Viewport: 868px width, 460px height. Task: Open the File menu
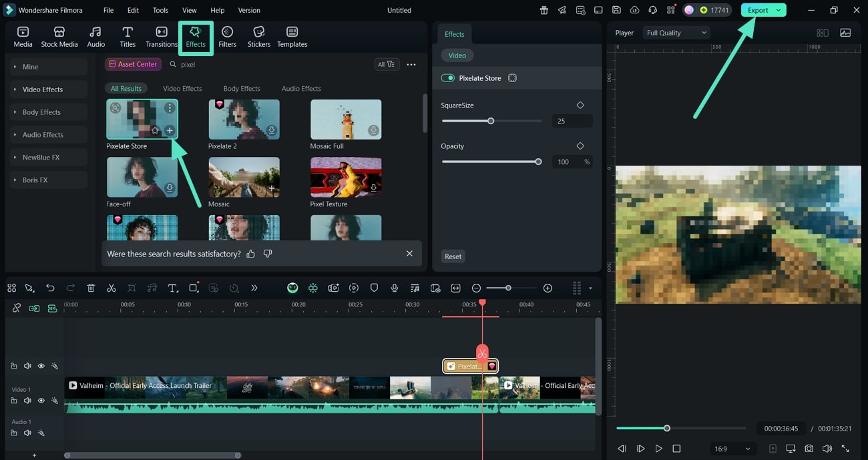[108, 10]
